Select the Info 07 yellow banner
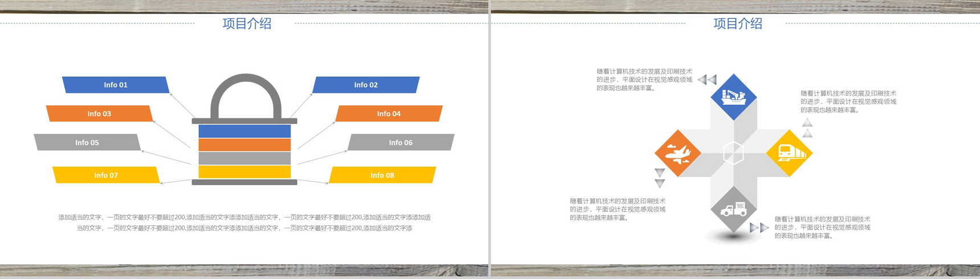Viewport: 980px width, 279px height. 106,175
